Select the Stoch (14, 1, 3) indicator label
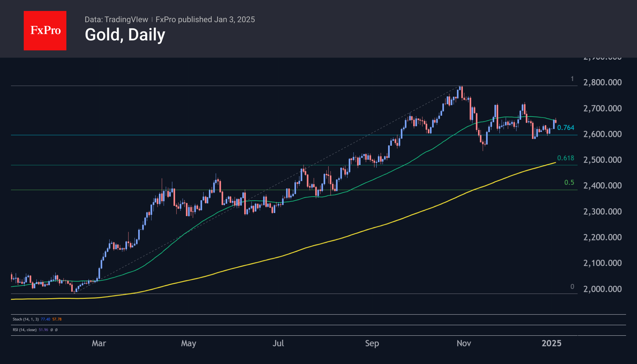637x364 pixels. [26, 319]
